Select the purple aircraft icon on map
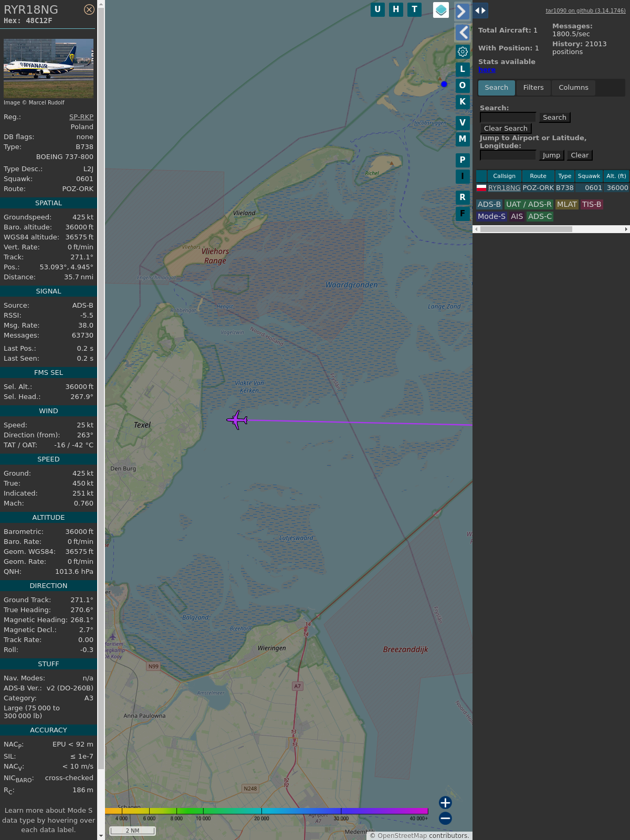 [237, 420]
